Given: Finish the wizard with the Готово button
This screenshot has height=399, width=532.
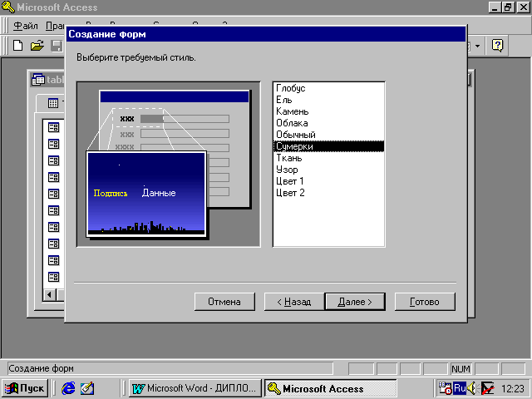Looking at the screenshot, I should pyautogui.click(x=424, y=302).
